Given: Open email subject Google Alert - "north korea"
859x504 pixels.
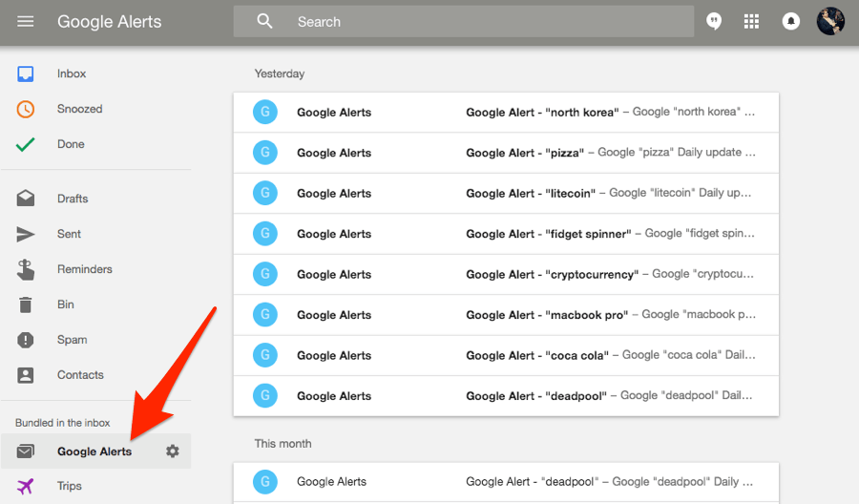Looking at the screenshot, I should (542, 113).
